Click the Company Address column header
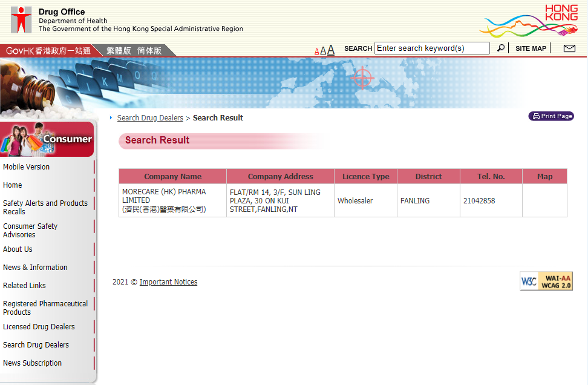The width and height of the screenshot is (588, 385). tap(280, 176)
